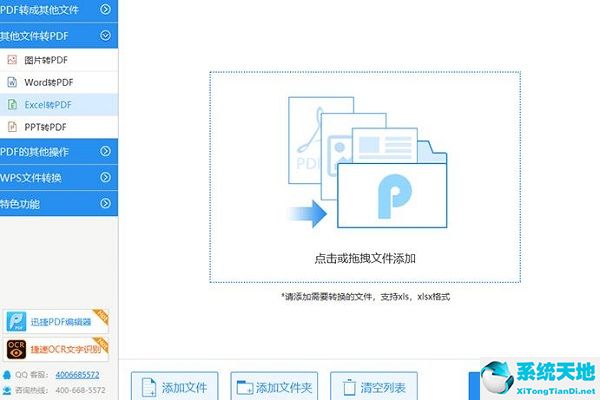Choose the Excel转PDF option

point(59,104)
